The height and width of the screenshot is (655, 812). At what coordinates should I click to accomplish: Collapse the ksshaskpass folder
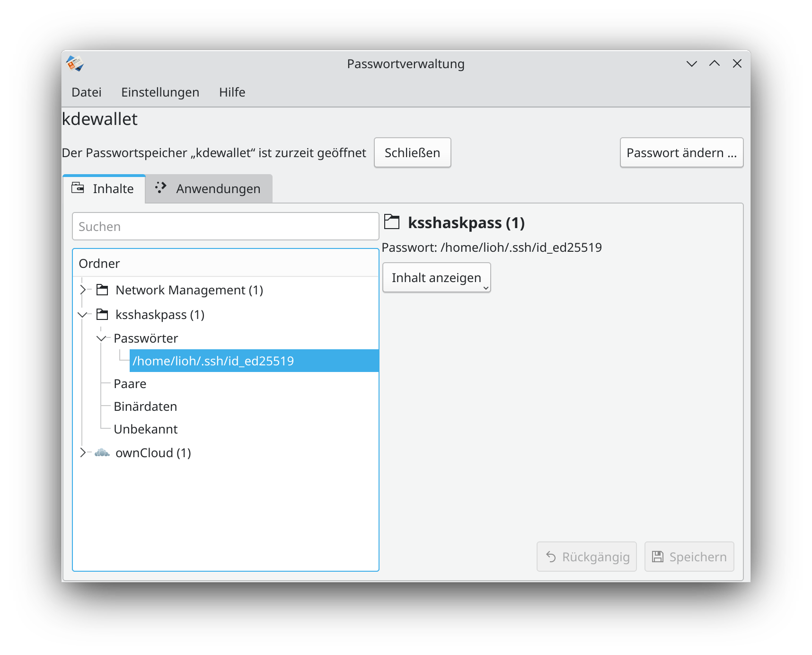tap(83, 315)
